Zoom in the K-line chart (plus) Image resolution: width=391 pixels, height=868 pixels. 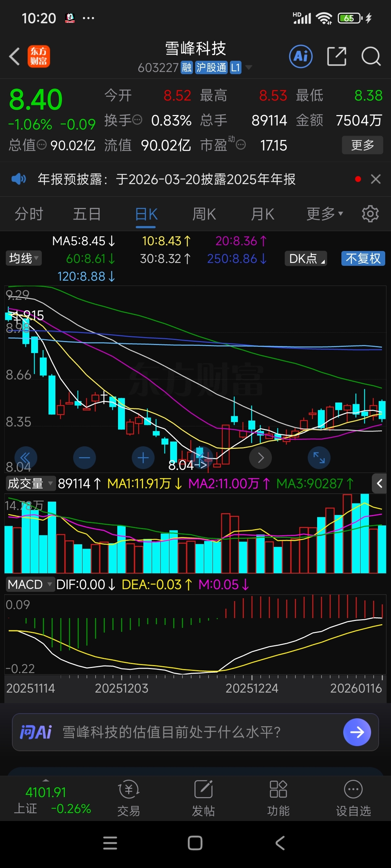coord(143,458)
